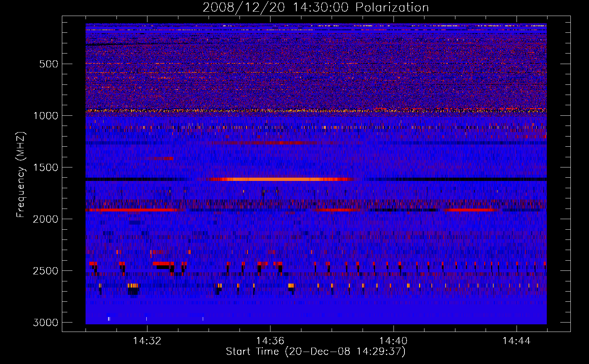Click the 'Start Time (20-Dec-08 14:29:37)' label
The image size is (589, 364).
click(x=316, y=352)
